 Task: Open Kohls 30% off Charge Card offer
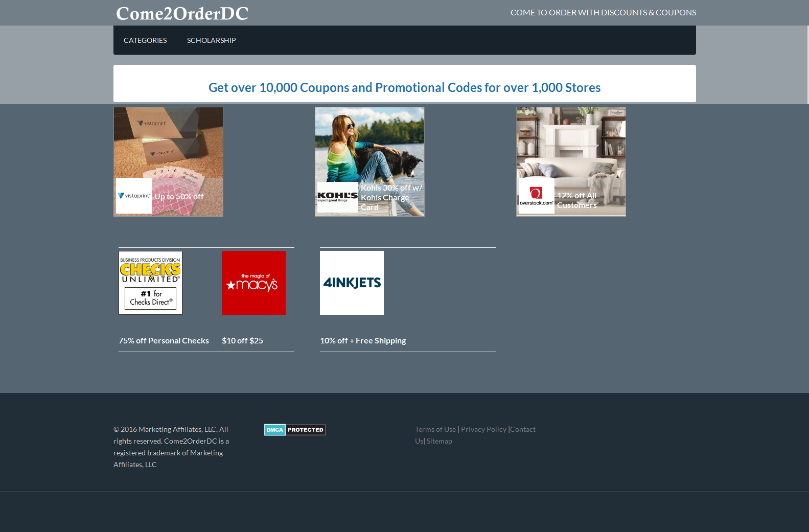point(391,198)
